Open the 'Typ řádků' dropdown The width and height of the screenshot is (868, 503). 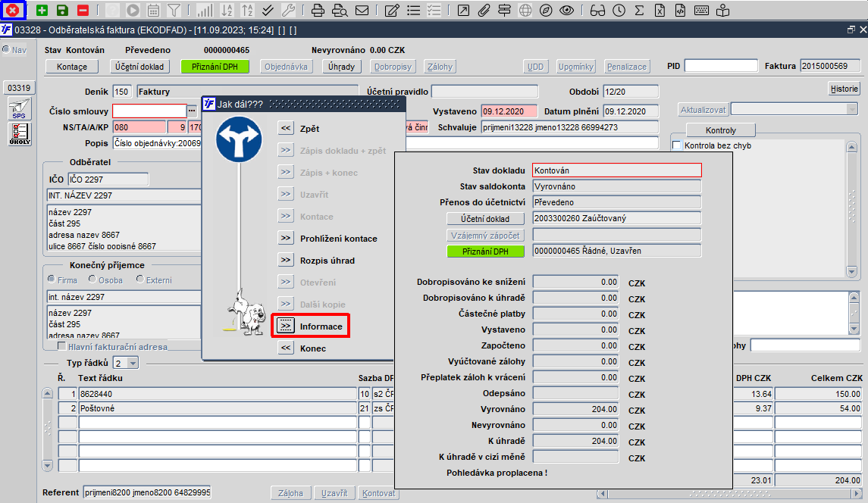point(133,363)
